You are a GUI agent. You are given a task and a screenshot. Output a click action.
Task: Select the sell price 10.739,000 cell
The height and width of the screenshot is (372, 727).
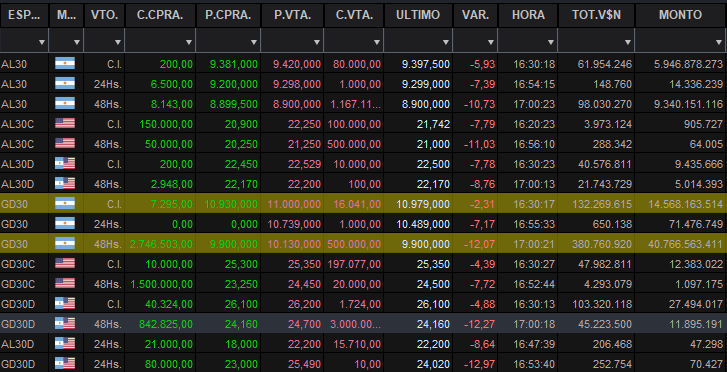(292, 224)
